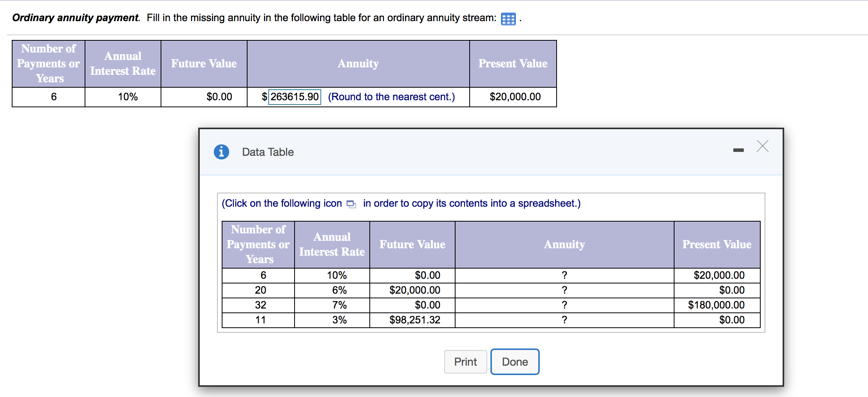This screenshot has width=868, height=397.
Task: Click $98,251.32 future value cell
Action: point(414,320)
